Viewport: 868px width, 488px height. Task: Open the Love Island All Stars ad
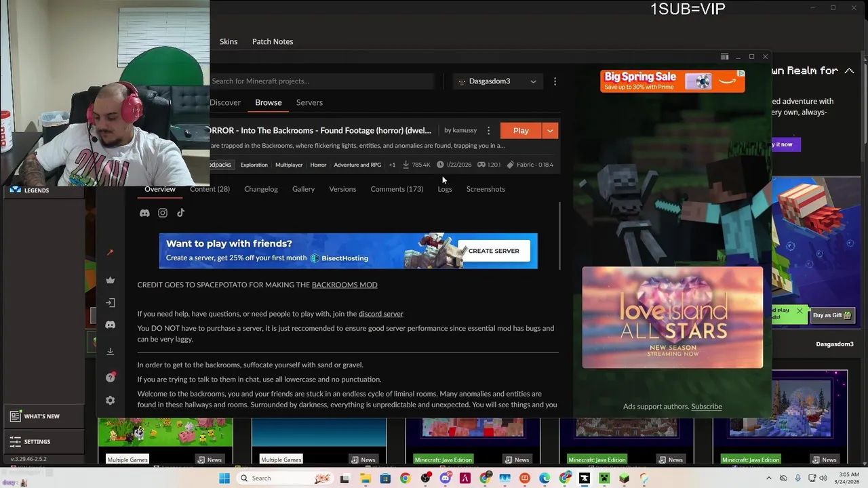[673, 317]
